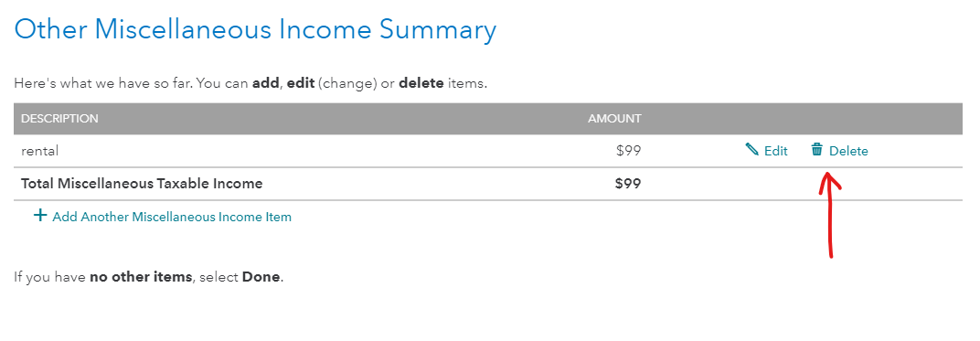Click the DESCRIPTION column header
The height and width of the screenshot is (341, 980).
[59, 118]
